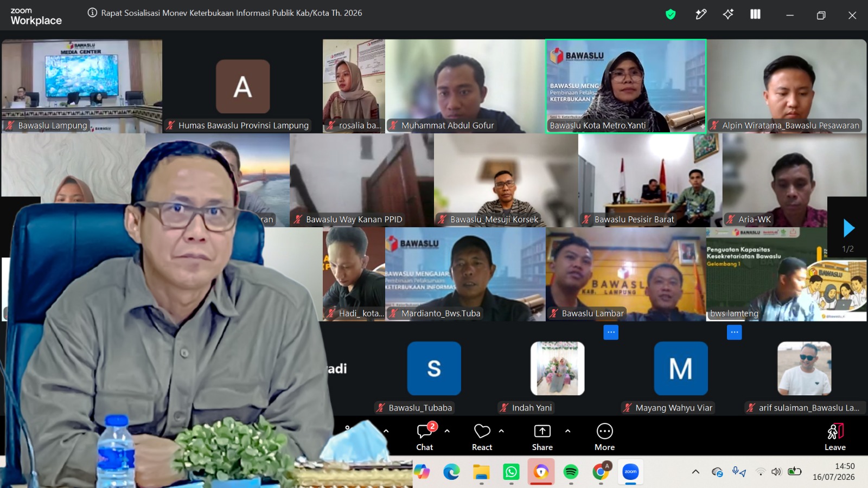Image resolution: width=868 pixels, height=488 pixels.
Task: Open Spotify from the taskbar
Action: (x=571, y=472)
